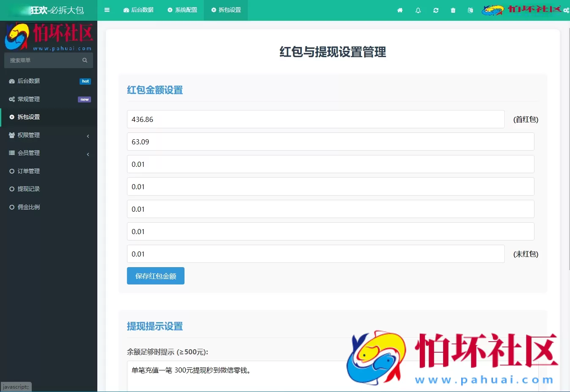
Task: Click the home icon in top toolbar
Action: (x=400, y=10)
